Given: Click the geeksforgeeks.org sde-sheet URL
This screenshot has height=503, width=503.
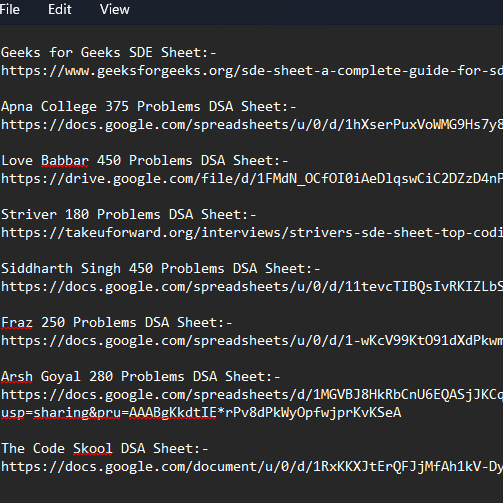Looking at the screenshot, I should coord(252,71).
